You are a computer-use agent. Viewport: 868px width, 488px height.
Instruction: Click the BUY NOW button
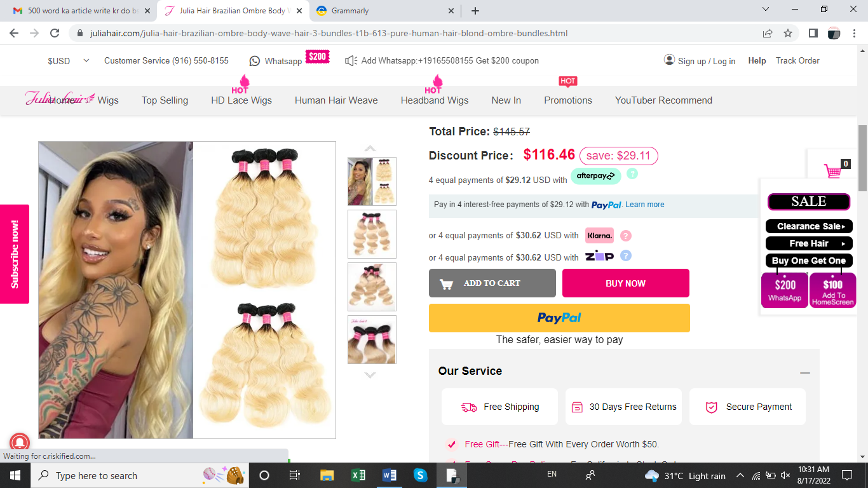[x=625, y=283]
